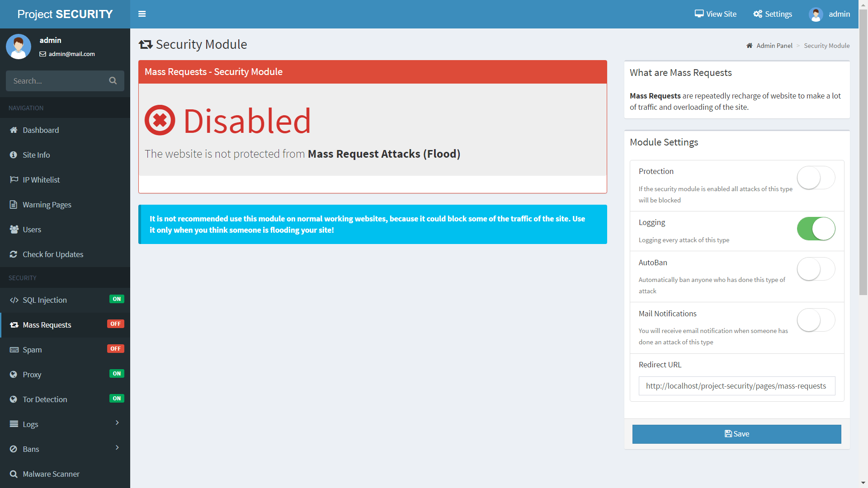Click the Settings gears icon

(758, 14)
